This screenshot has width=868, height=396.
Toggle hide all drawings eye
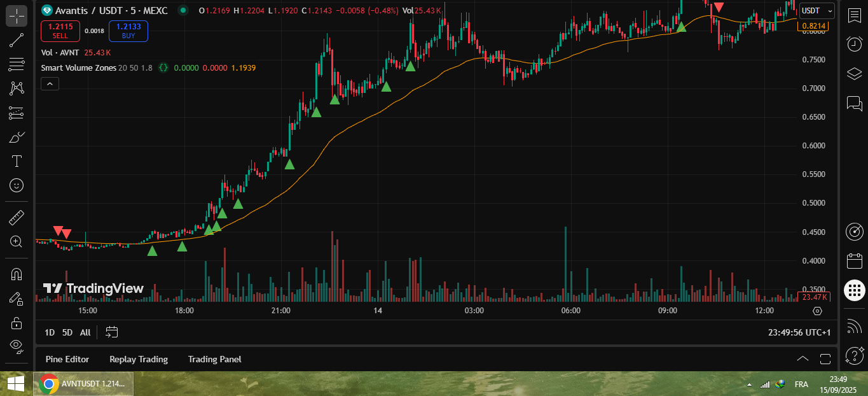(17, 347)
